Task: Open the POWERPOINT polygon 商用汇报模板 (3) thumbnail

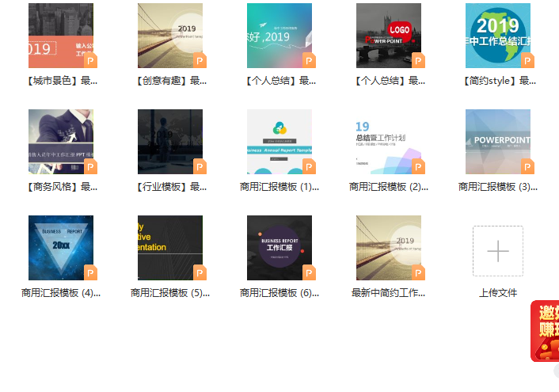Action: click(498, 142)
